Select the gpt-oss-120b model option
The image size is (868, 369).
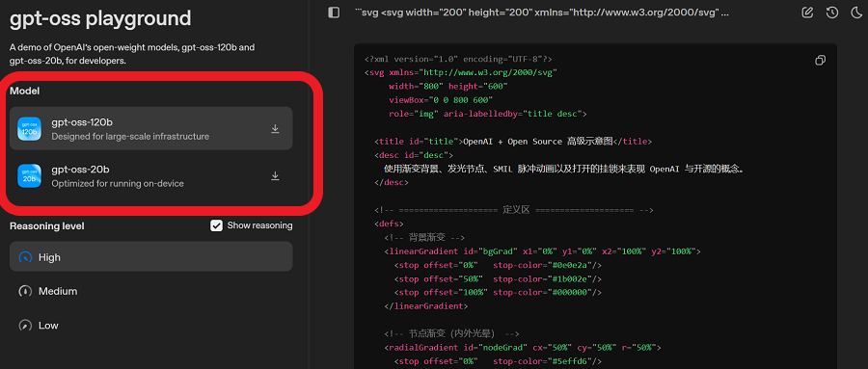(151, 128)
